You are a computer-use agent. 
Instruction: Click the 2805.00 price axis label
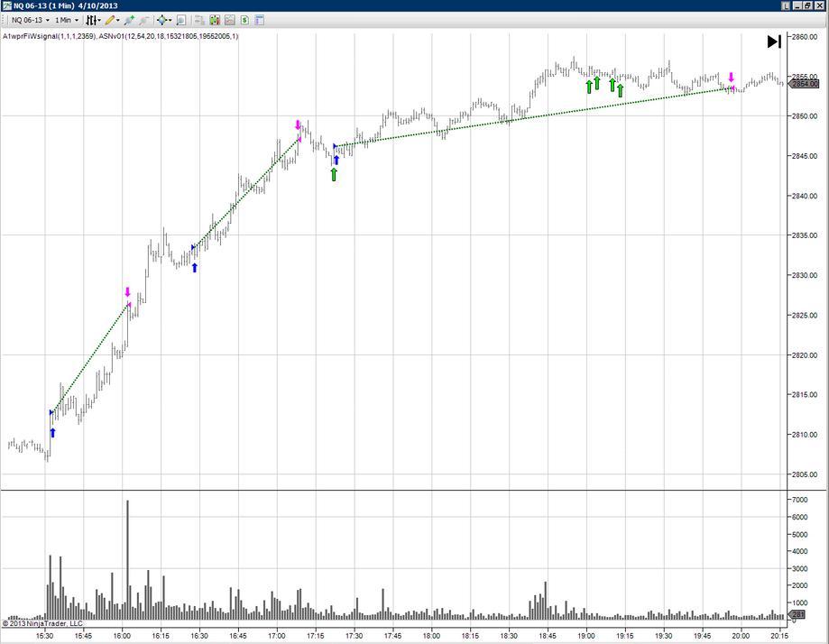[x=804, y=474]
